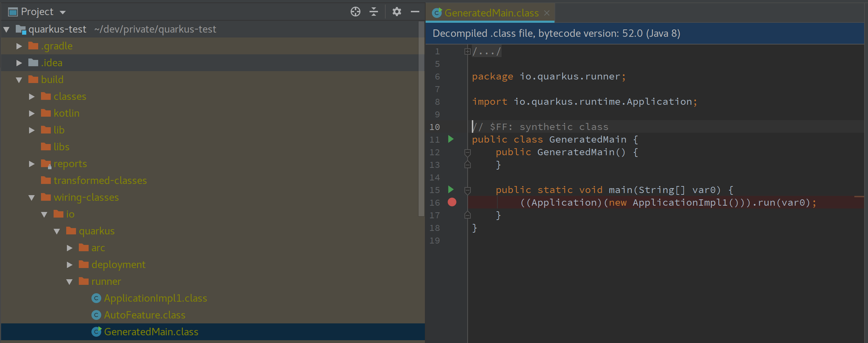Click the ApplicationImpl1 class file icon
The image size is (868, 343).
point(96,298)
